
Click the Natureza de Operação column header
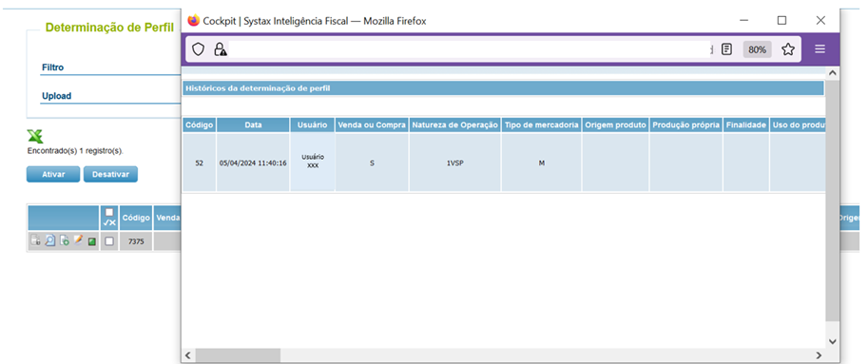455,125
